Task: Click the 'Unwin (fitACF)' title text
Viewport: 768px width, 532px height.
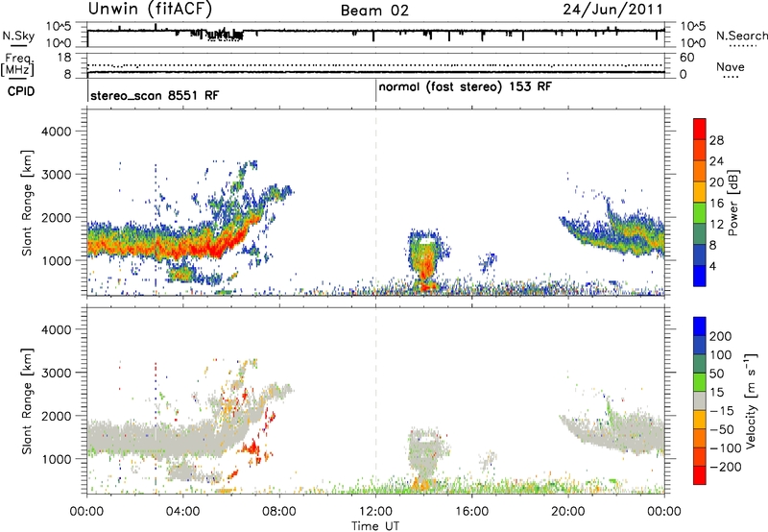Action: 150,9
